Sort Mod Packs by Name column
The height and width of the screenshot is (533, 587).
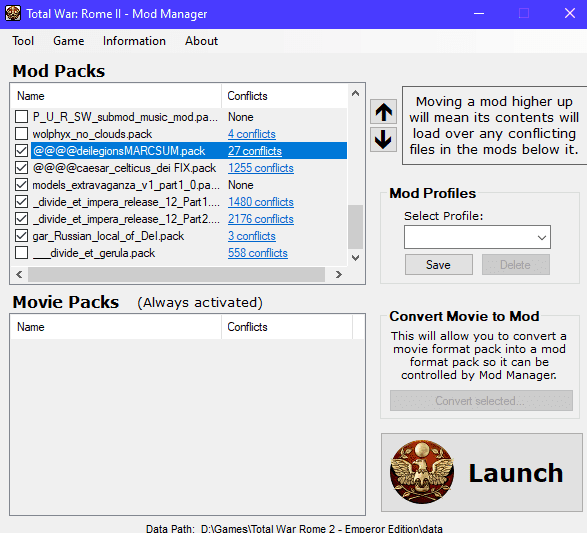click(x=116, y=96)
